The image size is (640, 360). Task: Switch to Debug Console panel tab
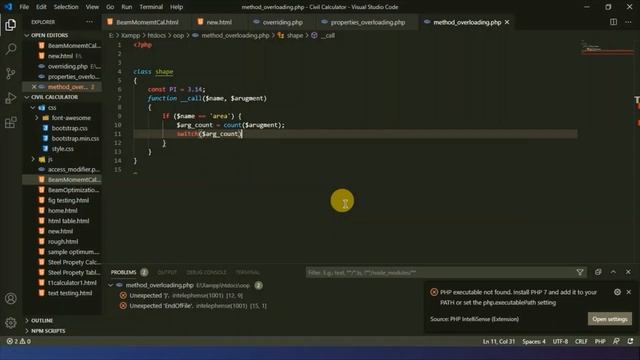[x=206, y=272]
